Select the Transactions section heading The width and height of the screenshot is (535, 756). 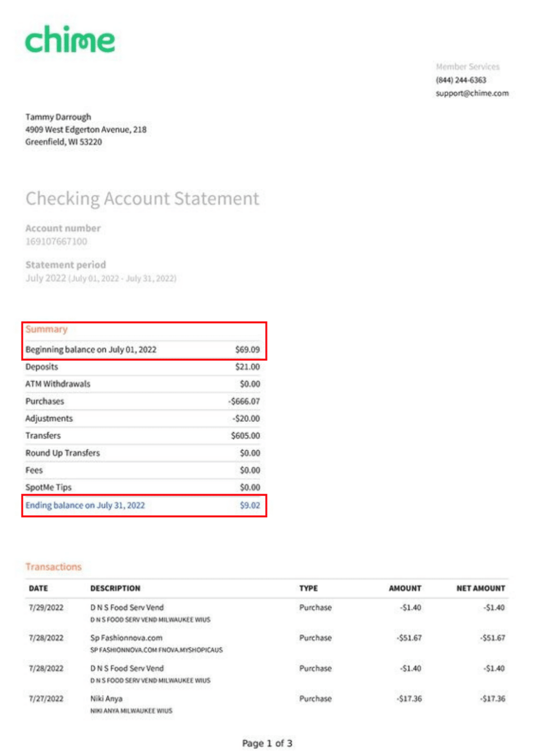[54, 567]
